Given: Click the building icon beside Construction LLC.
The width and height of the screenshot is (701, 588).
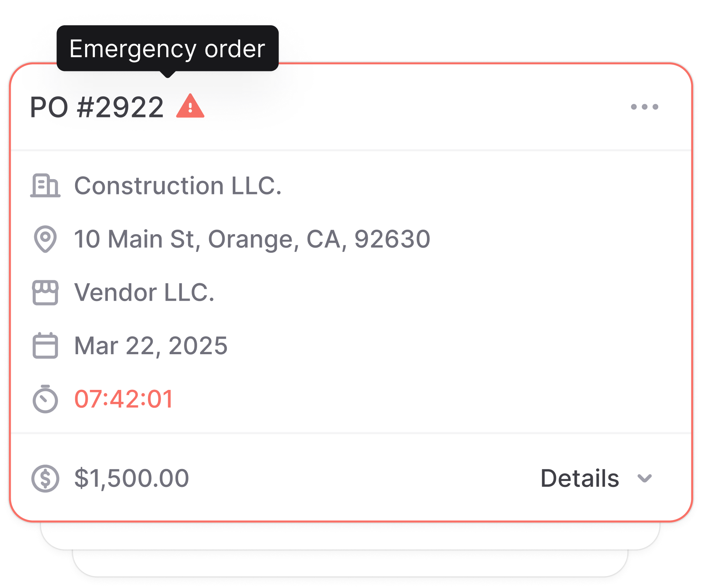Looking at the screenshot, I should point(45,185).
